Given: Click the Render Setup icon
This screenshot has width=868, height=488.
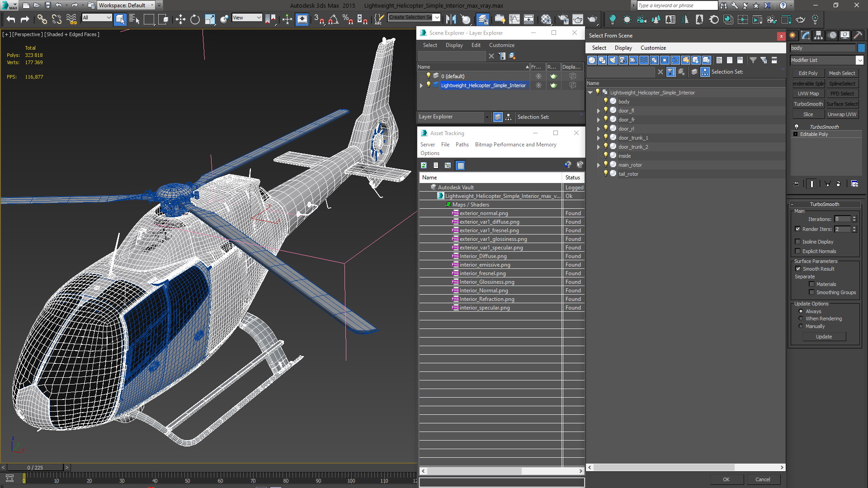Looking at the screenshot, I should [563, 19].
